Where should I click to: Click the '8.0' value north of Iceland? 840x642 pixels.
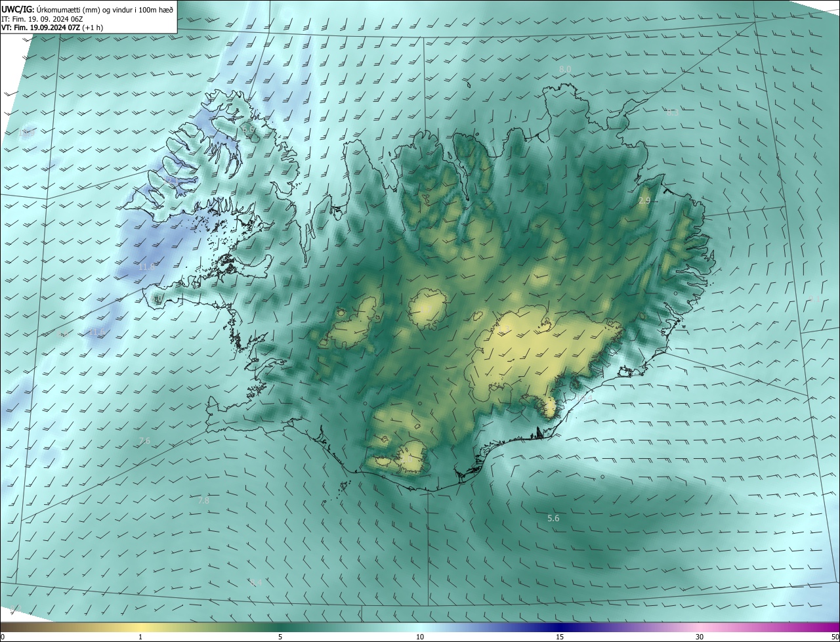tap(565, 69)
